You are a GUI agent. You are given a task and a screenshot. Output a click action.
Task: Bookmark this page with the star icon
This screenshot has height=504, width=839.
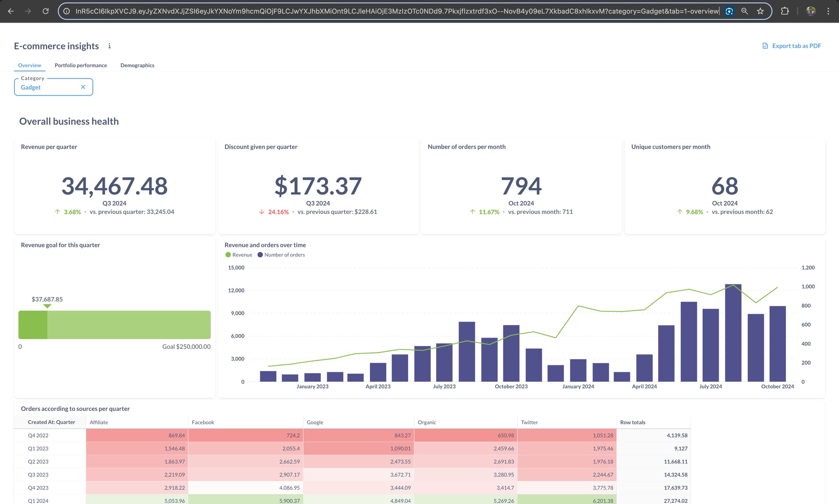[760, 11]
